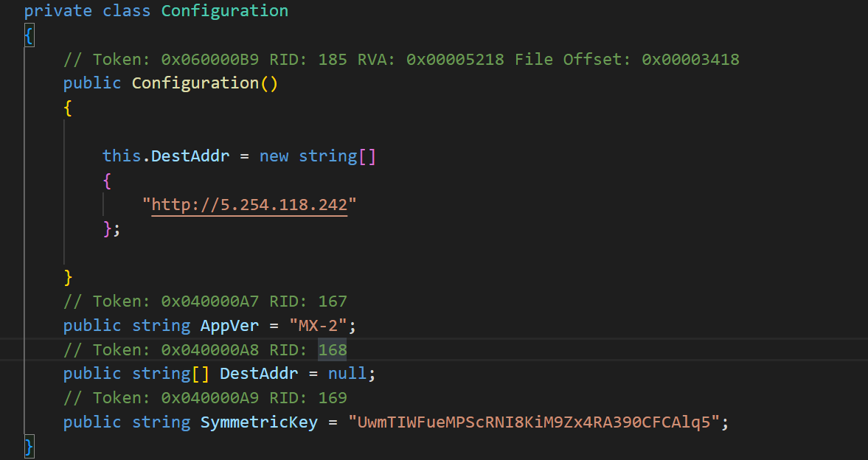Click the File Offset value 0x00003418

pyautogui.click(x=690, y=59)
